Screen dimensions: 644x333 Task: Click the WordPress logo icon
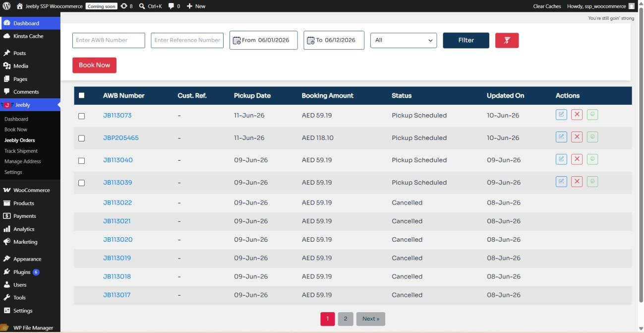click(6, 6)
